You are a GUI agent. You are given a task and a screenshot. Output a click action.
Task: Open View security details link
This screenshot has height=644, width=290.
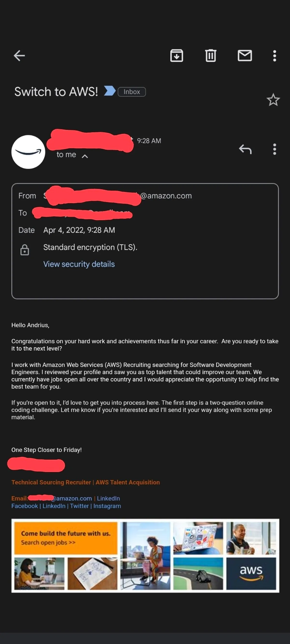coord(79,264)
